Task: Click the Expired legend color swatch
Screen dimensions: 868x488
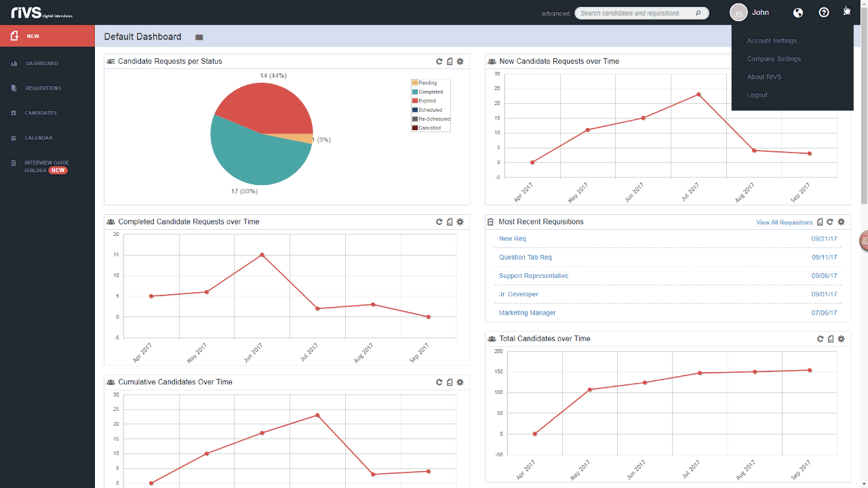Action: coord(415,101)
